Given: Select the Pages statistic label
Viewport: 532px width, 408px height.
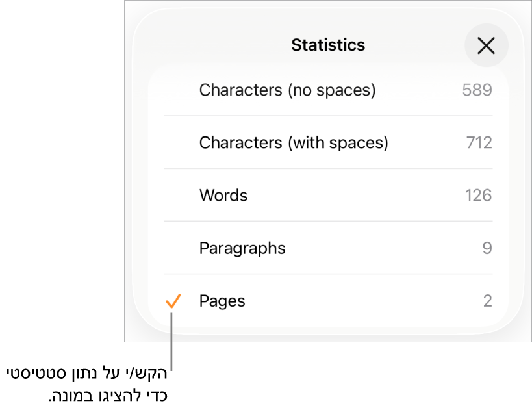Looking at the screenshot, I should pyautogui.click(x=222, y=301).
